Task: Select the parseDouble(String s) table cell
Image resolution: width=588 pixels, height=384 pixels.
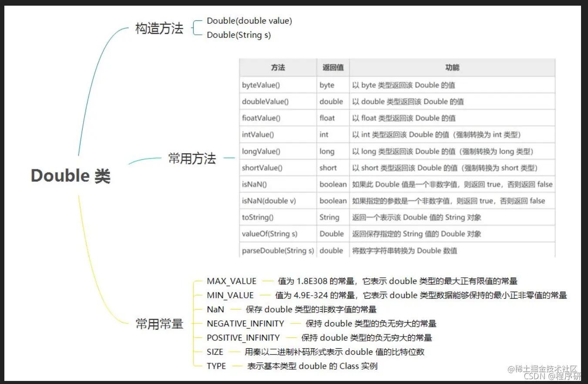Action: 278,250
